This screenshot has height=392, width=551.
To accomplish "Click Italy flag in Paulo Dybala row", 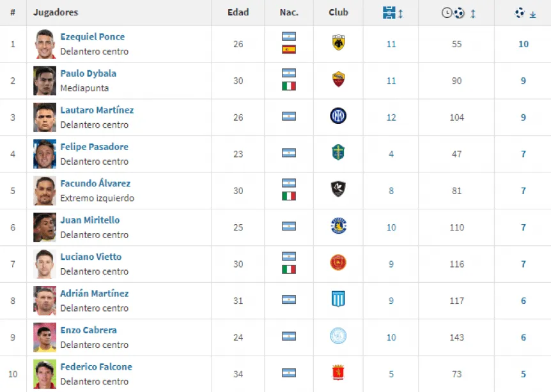I will [289, 86].
